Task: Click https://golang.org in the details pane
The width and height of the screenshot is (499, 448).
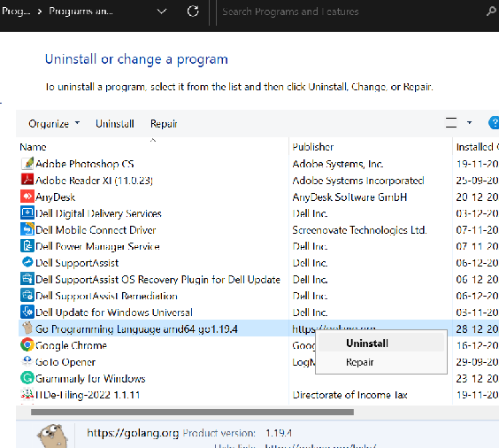Action: [133, 433]
